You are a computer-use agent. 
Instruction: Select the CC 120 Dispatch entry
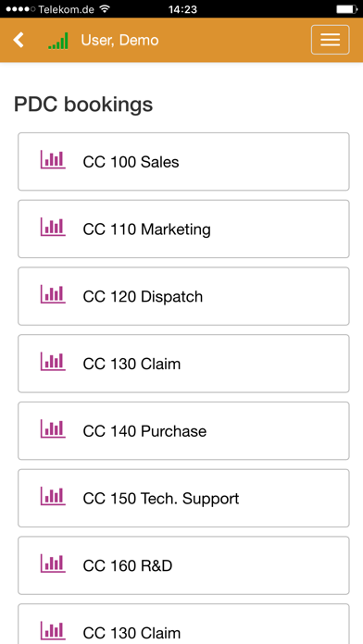183,296
